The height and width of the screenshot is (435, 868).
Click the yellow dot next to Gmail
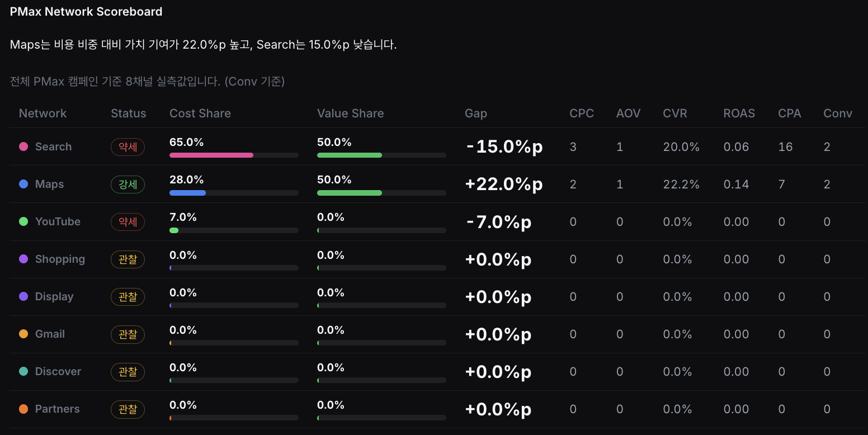[x=23, y=334]
